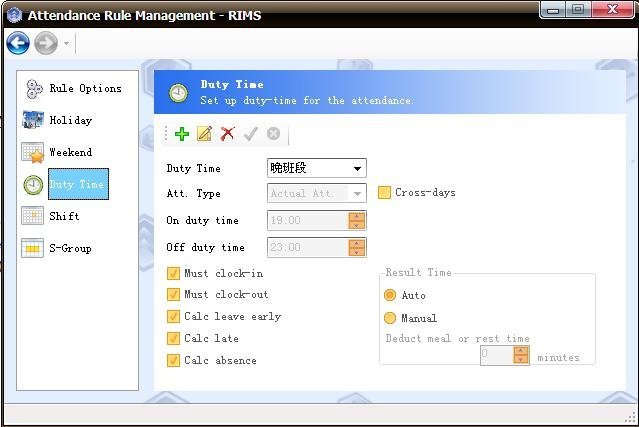Viewport: 639px width, 427px height.
Task: Click the Deduct meal or rest time label
Action: (x=458, y=339)
